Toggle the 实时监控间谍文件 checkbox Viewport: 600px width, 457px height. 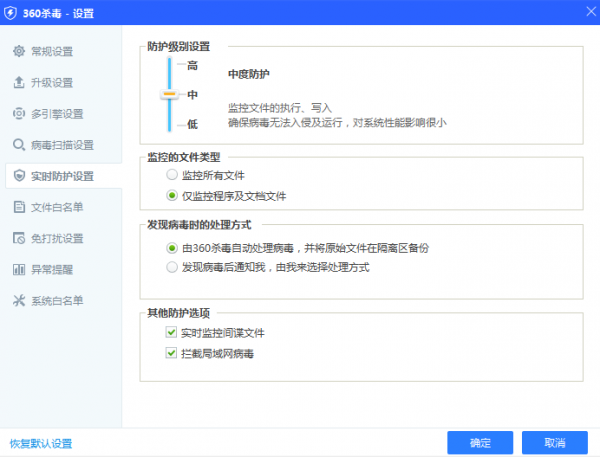click(x=173, y=332)
